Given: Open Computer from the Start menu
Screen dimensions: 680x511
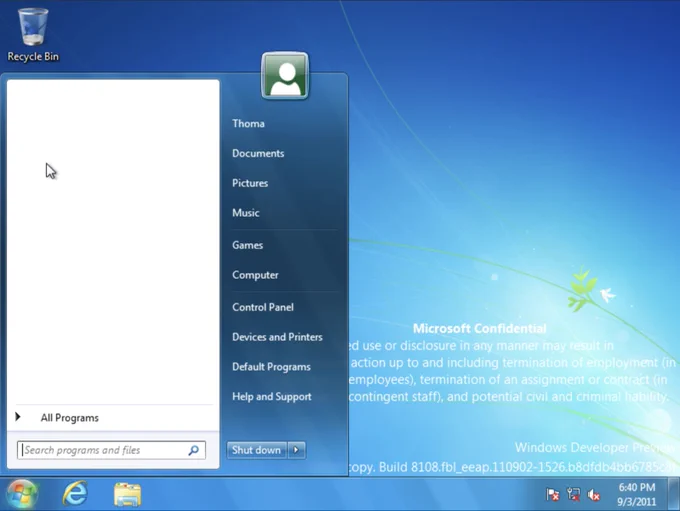Looking at the screenshot, I should 255,275.
